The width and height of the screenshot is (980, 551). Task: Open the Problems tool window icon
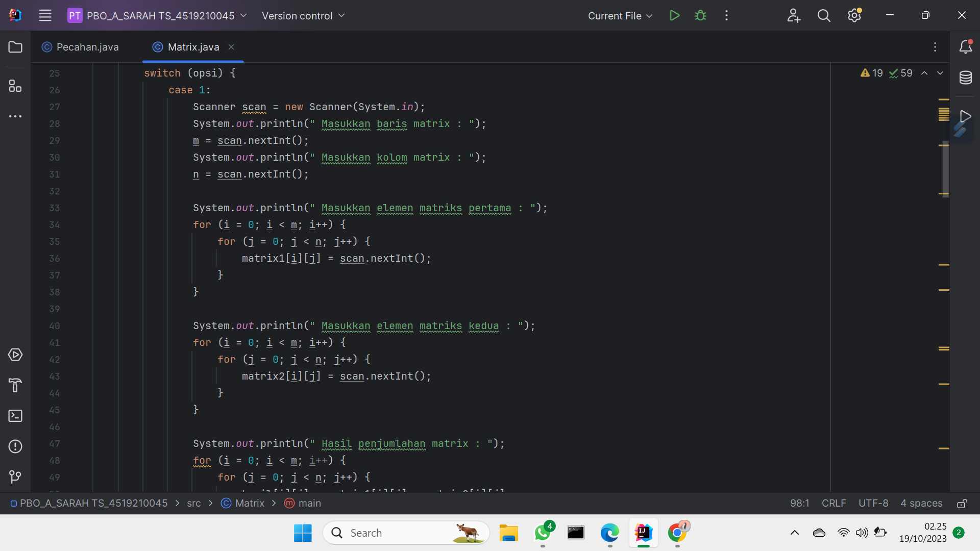tap(15, 446)
